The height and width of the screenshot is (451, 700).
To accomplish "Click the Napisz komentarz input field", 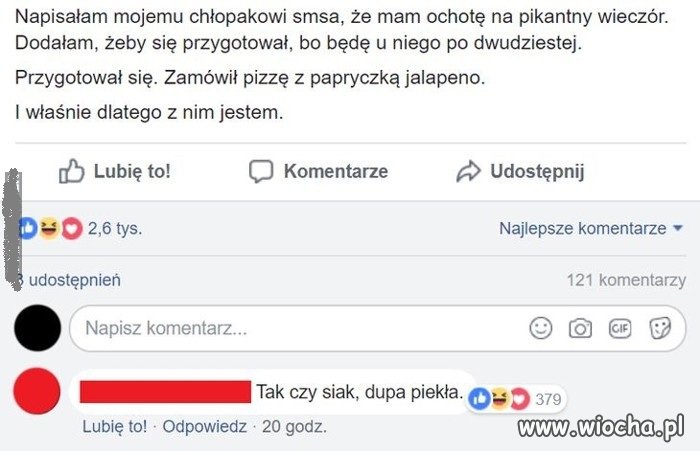I will (300, 328).
